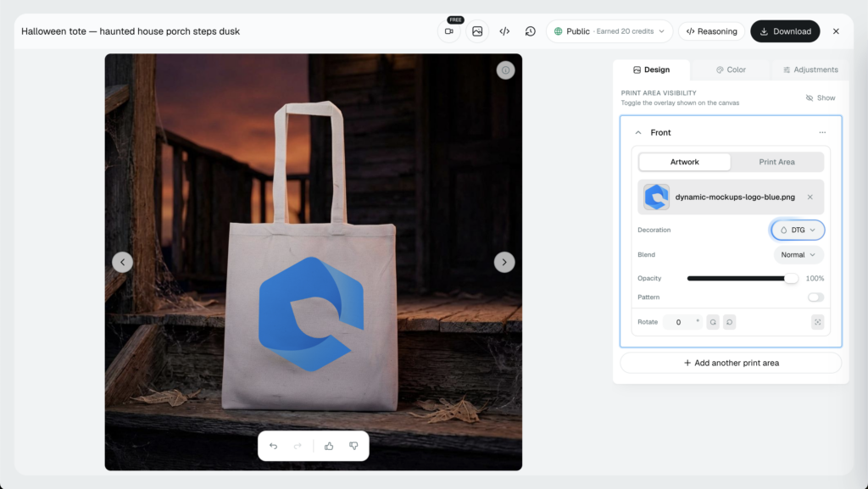Switch to the Adjustments tab

pyautogui.click(x=810, y=69)
